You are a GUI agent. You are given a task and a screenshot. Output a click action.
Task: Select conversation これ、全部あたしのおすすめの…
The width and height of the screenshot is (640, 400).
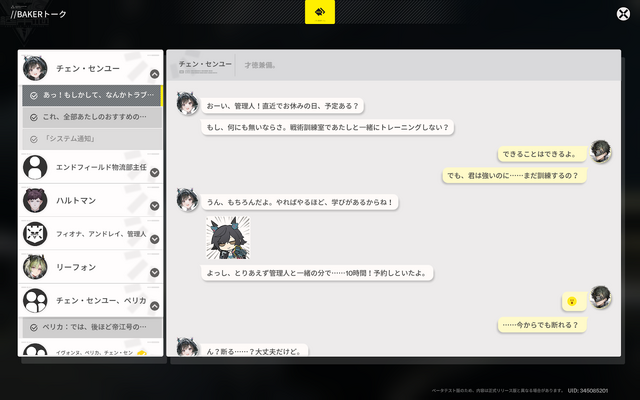[x=92, y=117]
